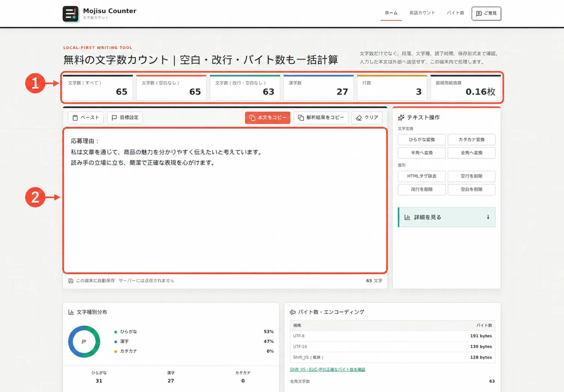Viewport: 564px width, 392px height.
Task: Click the 全角文字数 row
Action: point(392,382)
